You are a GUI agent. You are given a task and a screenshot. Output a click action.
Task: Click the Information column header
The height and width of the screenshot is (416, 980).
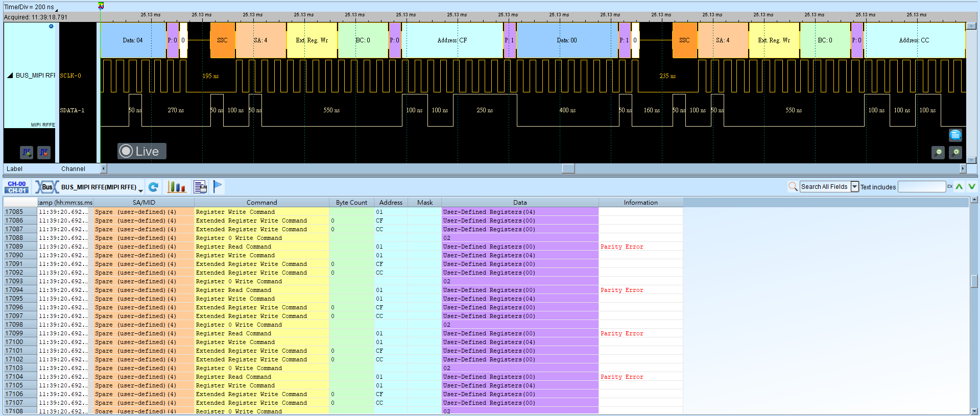point(640,202)
